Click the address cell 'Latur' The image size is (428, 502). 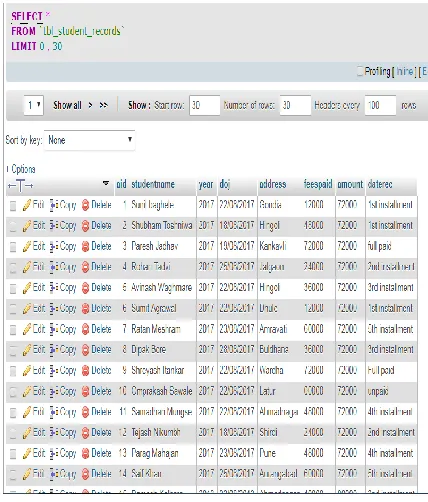pyautogui.click(x=267, y=391)
